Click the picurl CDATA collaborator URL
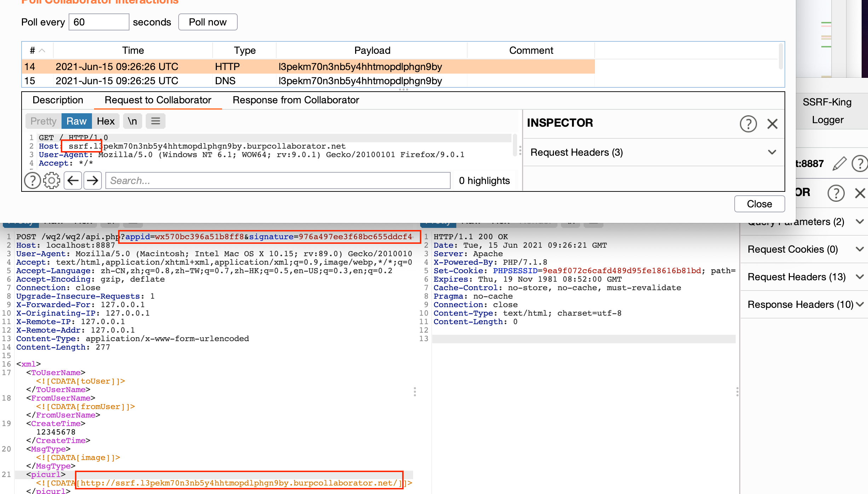868x494 pixels. 239,483
